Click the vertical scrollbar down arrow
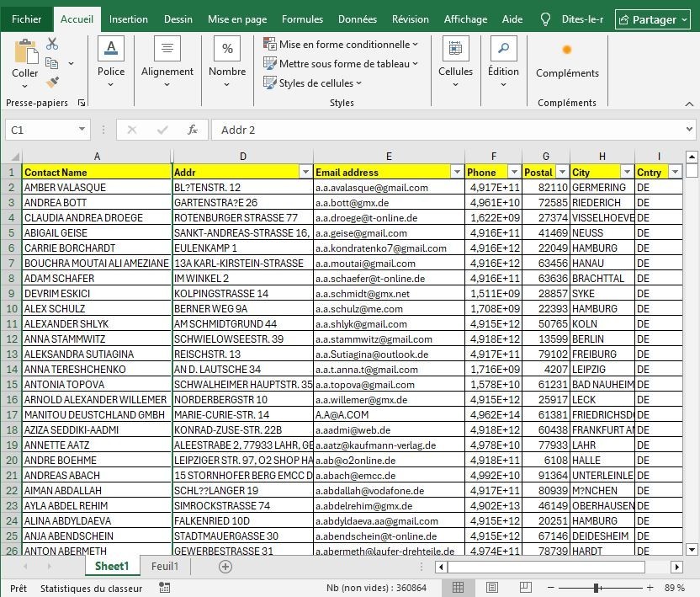This screenshot has width=700, height=597. [692, 550]
